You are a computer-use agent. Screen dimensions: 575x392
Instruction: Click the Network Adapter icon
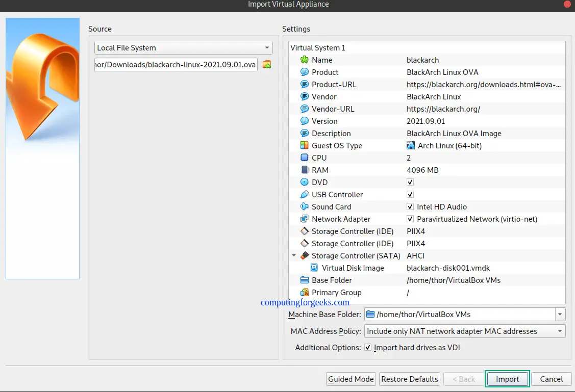[305, 219]
